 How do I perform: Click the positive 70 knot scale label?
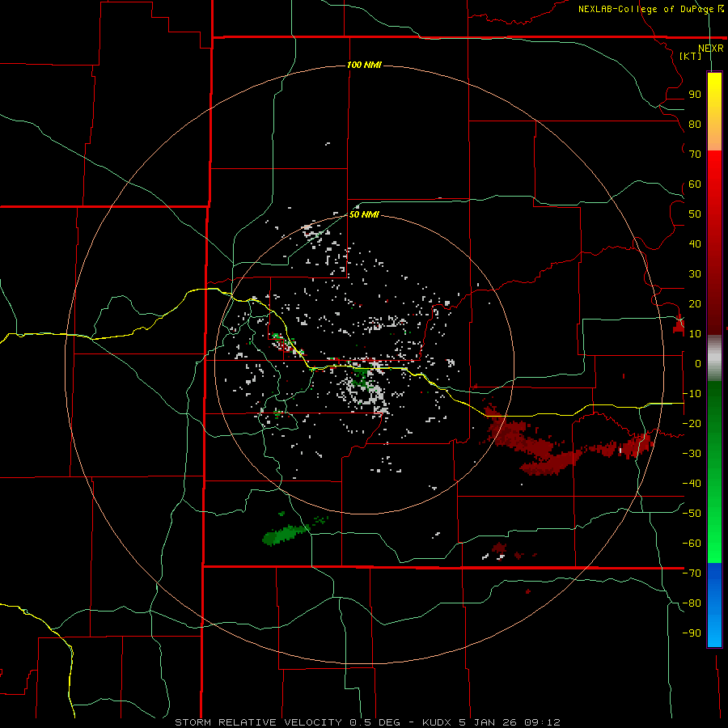[x=695, y=154]
